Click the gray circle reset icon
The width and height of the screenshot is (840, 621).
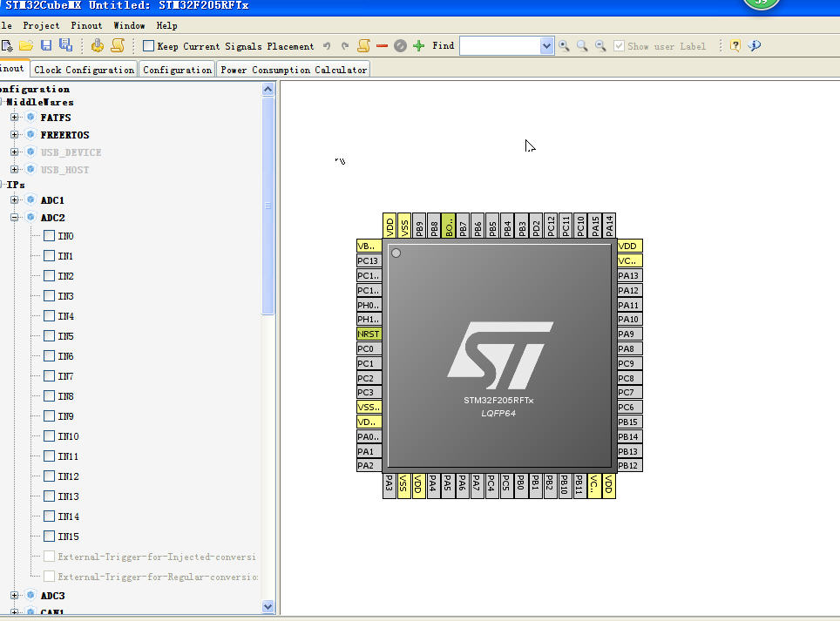click(400, 46)
